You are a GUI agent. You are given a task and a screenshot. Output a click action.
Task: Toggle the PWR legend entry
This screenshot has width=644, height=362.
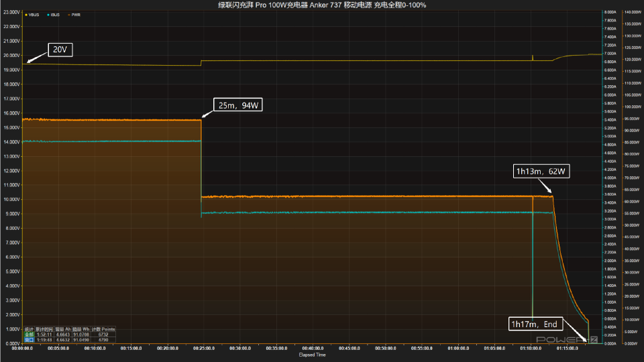pyautogui.click(x=74, y=15)
